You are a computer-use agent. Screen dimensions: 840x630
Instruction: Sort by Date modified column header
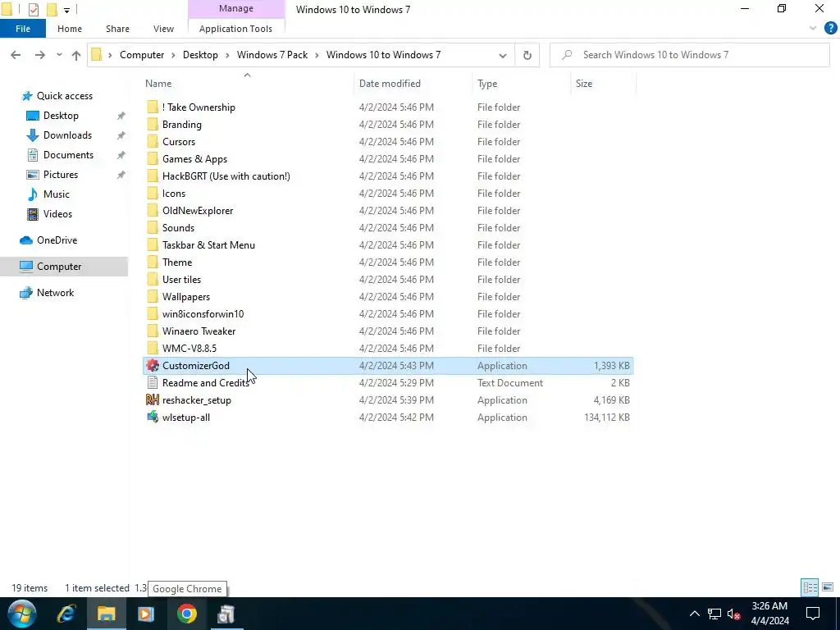pyautogui.click(x=390, y=84)
